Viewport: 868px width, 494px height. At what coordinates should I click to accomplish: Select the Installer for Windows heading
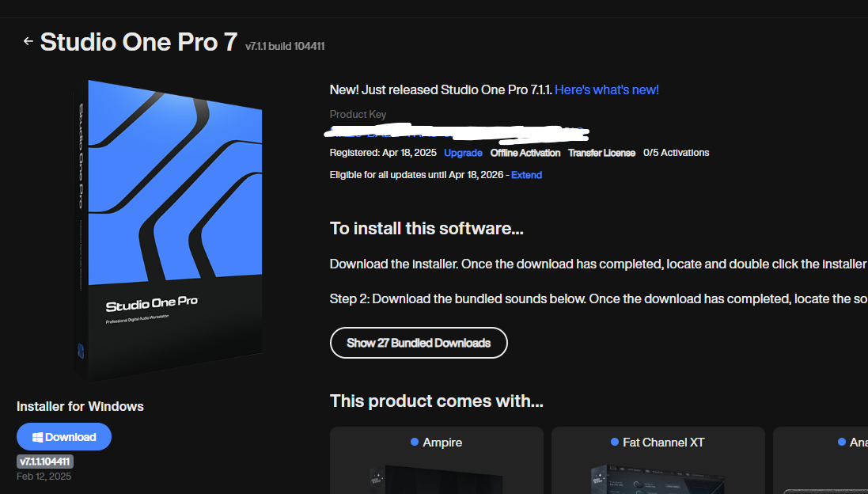click(80, 405)
